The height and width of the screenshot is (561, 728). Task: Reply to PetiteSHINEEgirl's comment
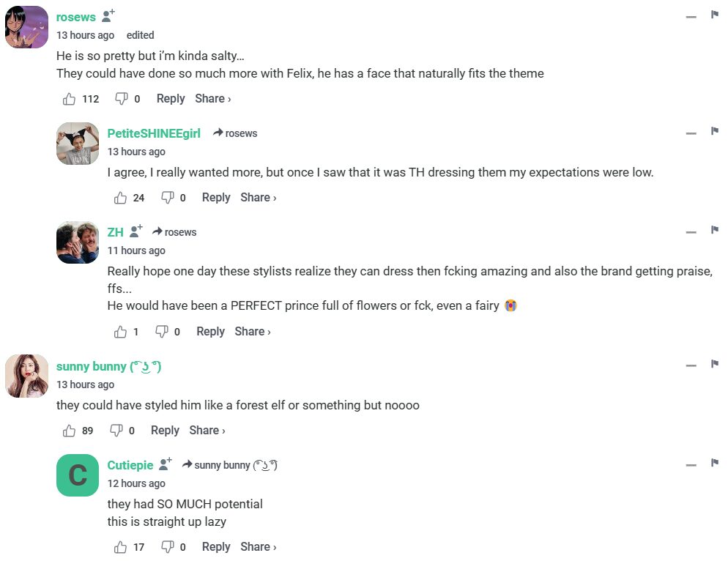pyautogui.click(x=216, y=198)
